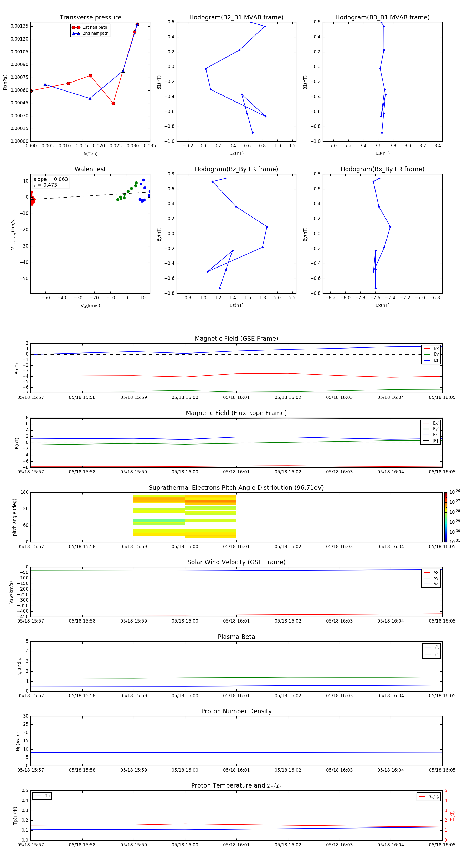
Task: Click the 'B2(nT)' x-axis label
Action: (x=236, y=153)
